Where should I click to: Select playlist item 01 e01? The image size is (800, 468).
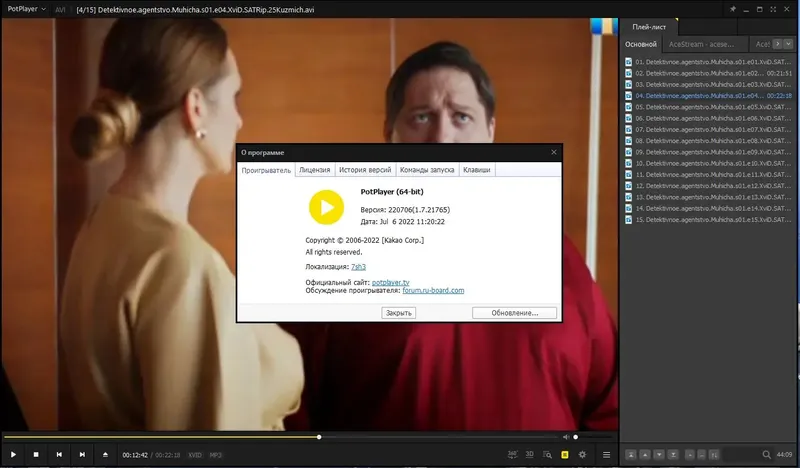pos(709,62)
